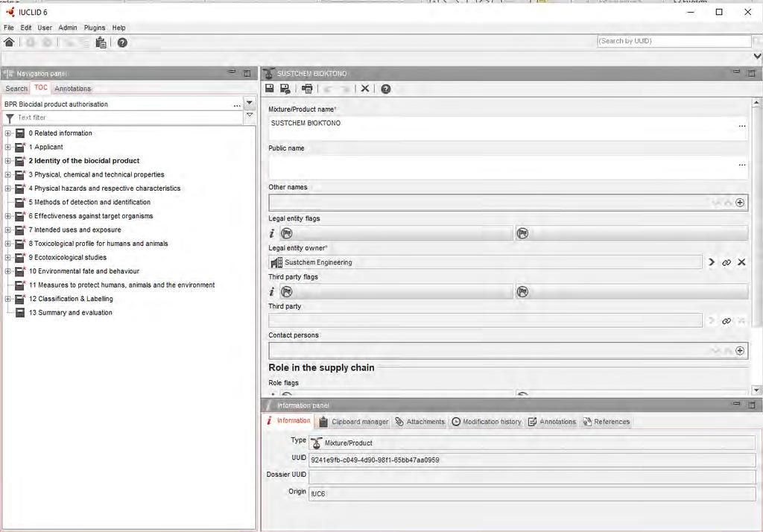The image size is (763, 532).
Task: Go to the IUCLID home page icon
Action: point(9,42)
